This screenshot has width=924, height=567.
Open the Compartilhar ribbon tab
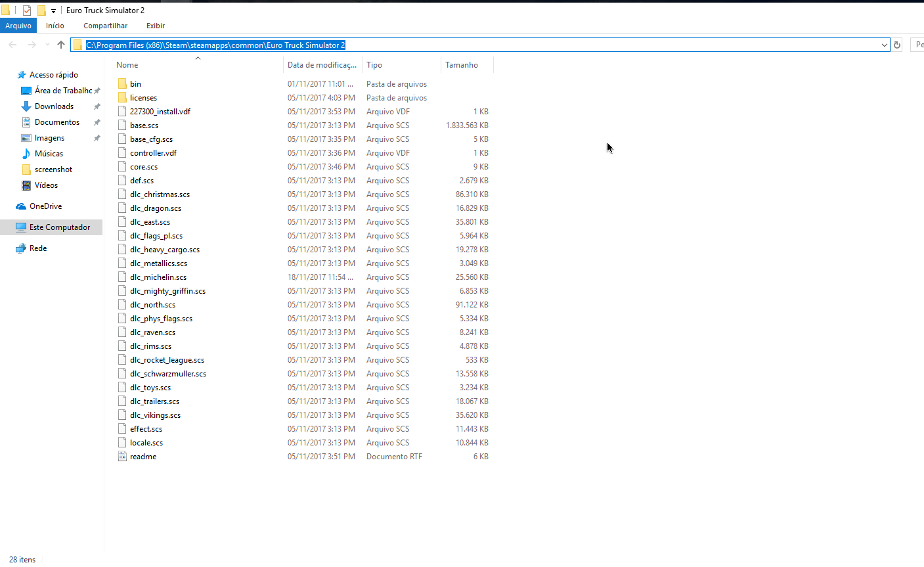click(x=106, y=26)
